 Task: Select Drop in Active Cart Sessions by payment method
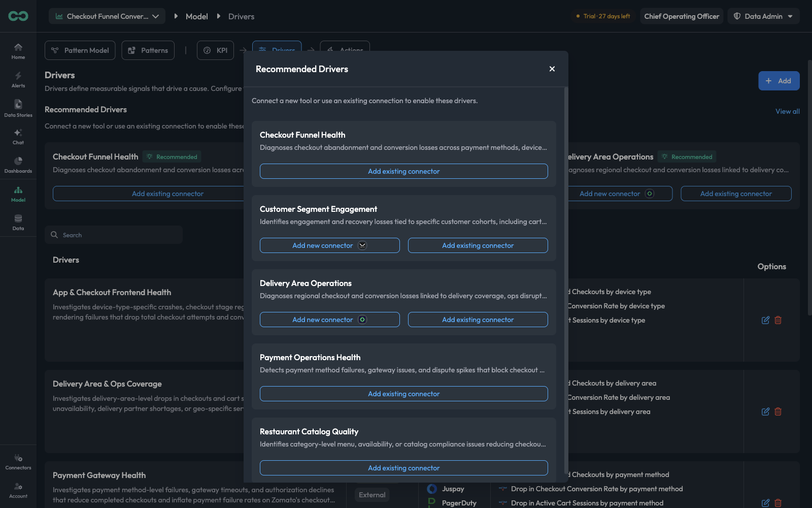587,503
